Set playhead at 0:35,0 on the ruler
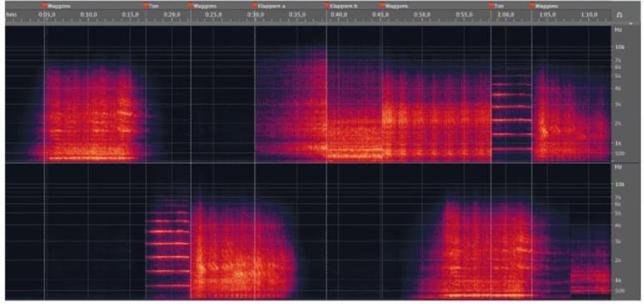This screenshot has height=305, width=644. 296,15
